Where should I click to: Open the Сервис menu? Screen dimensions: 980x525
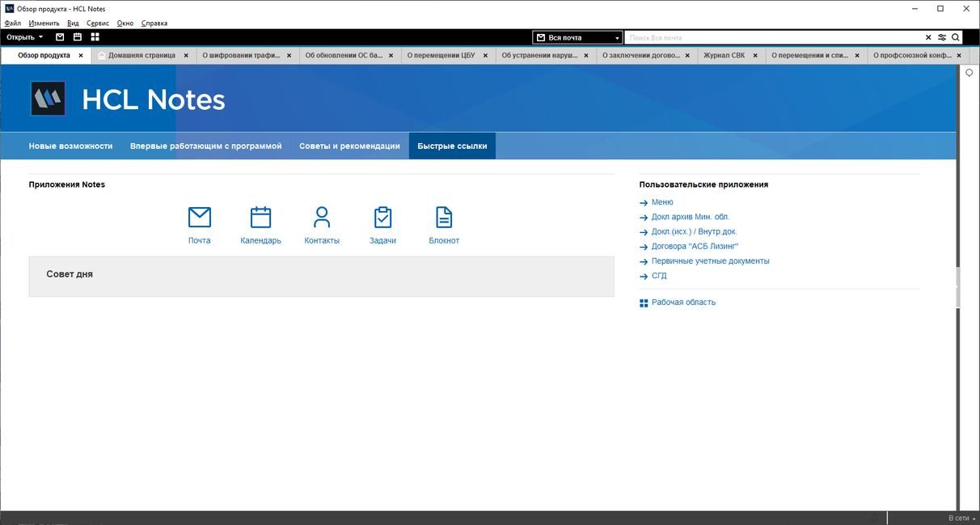point(98,23)
